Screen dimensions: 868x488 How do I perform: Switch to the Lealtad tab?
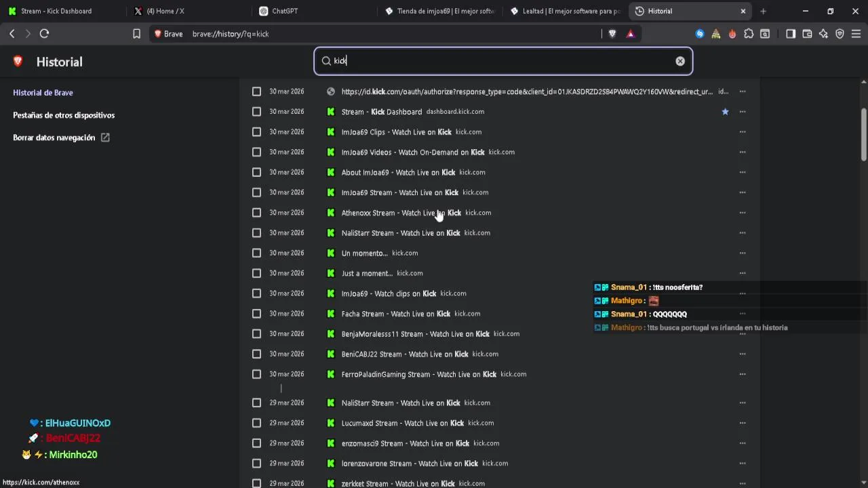(565, 11)
